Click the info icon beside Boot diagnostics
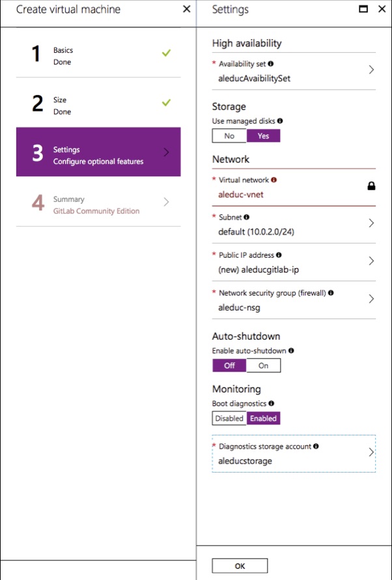 [270, 404]
